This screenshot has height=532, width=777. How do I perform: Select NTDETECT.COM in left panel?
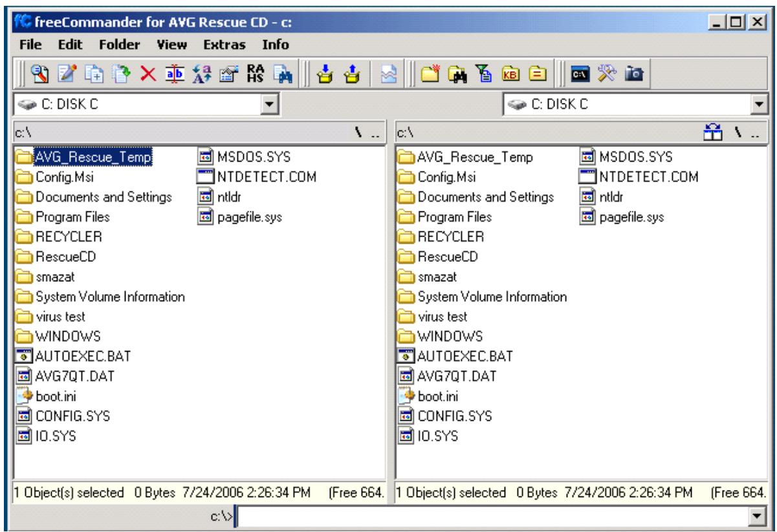point(257,177)
